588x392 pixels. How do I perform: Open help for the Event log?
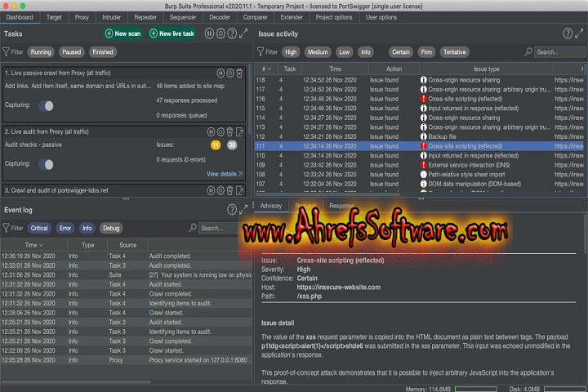pos(232,210)
